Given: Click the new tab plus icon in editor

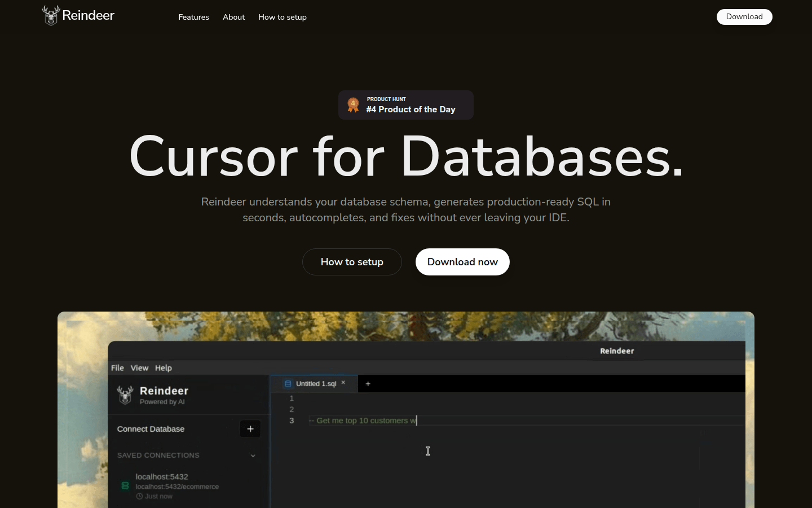Looking at the screenshot, I should (x=368, y=384).
